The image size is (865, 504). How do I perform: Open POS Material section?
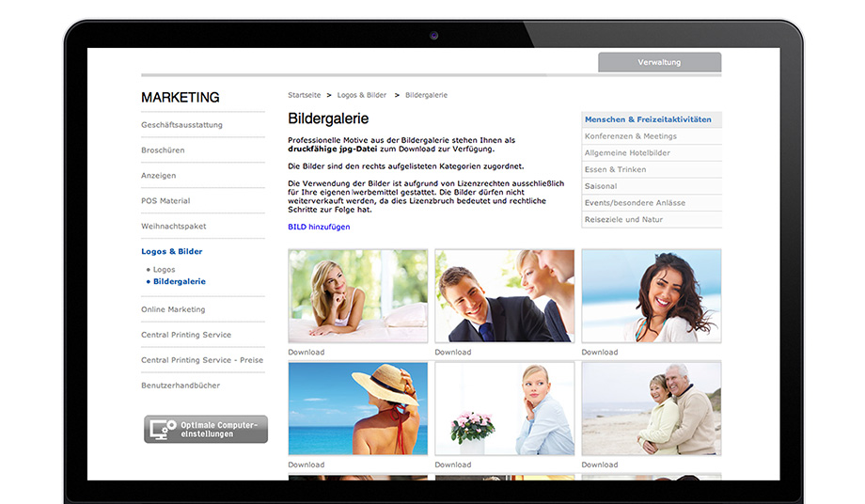click(165, 201)
